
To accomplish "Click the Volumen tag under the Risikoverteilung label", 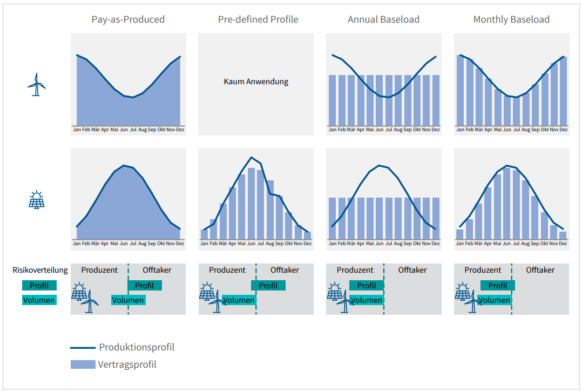I will (x=39, y=300).
